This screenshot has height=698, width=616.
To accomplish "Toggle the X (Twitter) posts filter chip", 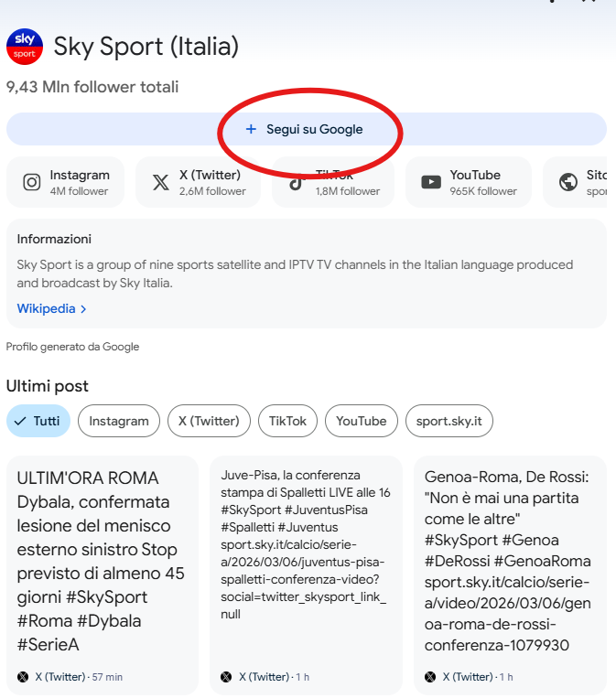I will [x=209, y=421].
